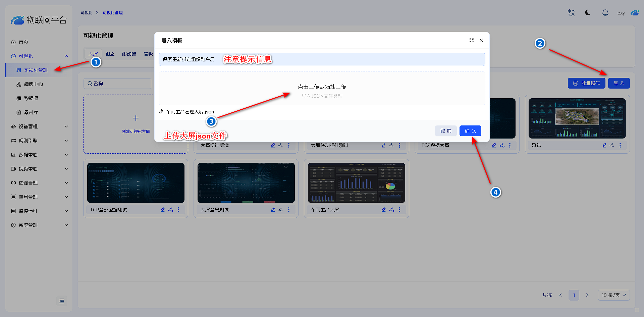Click the 取消 button
The height and width of the screenshot is (317, 644).
[446, 131]
